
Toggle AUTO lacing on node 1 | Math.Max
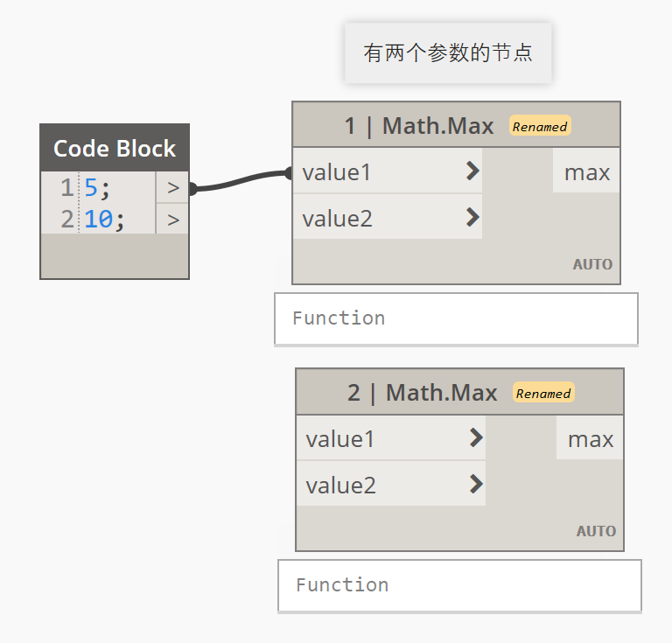tap(592, 264)
